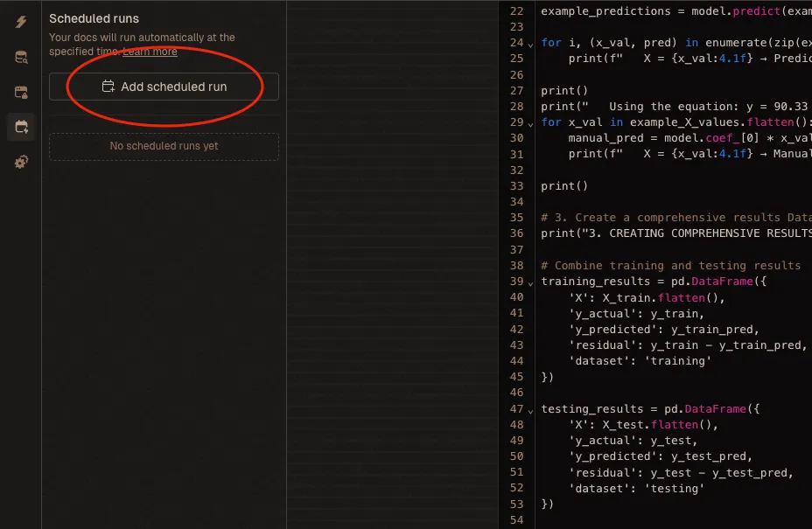Fold the testing_results block at line 47
This screenshot has width=812, height=529.
pyautogui.click(x=530, y=409)
